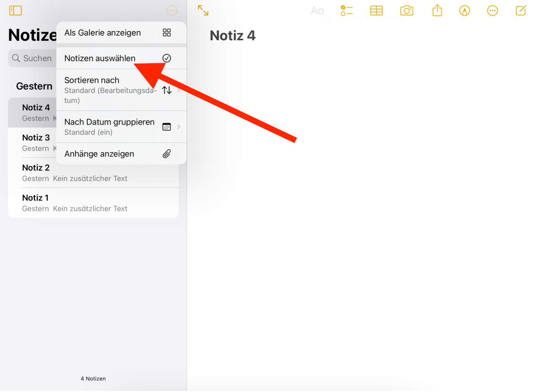This screenshot has width=539, height=392.
Task: Open Notiz 3 in the list
Action: (35, 143)
